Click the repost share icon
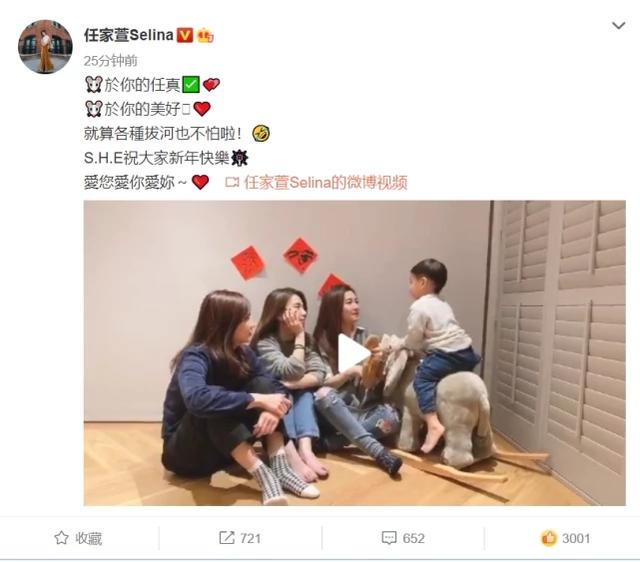The width and height of the screenshot is (640, 562). click(227, 538)
